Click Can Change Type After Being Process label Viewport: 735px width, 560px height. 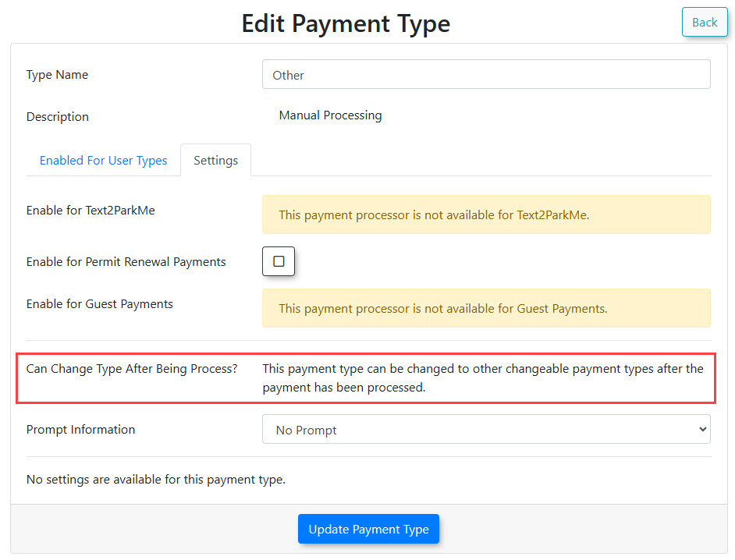point(132,368)
